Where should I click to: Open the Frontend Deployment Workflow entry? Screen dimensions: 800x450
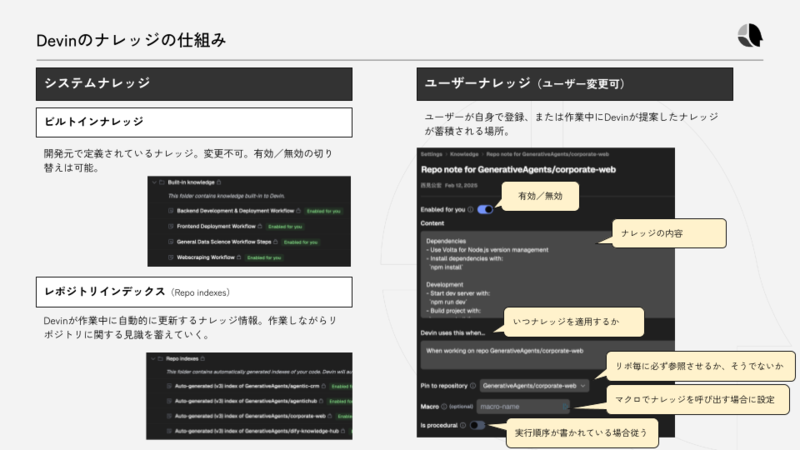(216, 226)
